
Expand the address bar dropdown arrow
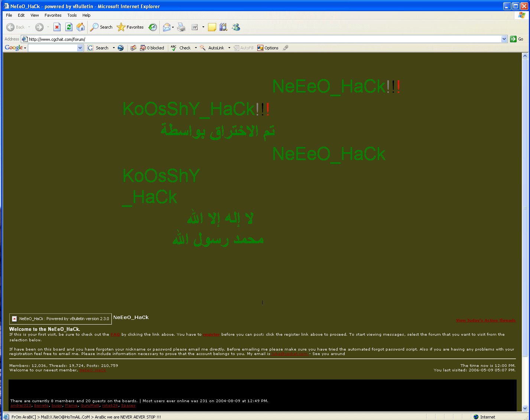[x=504, y=39]
